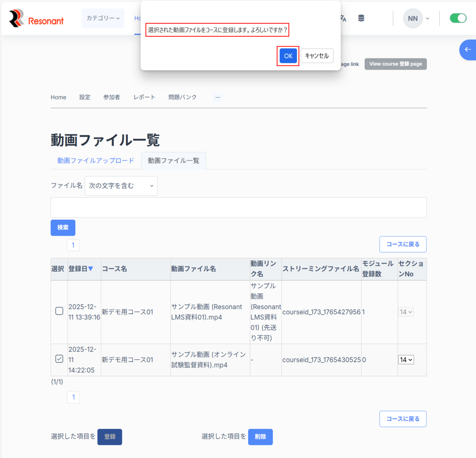This screenshot has width=476, height=458.
Task: Toggle the green edit mode switch
Action: pos(458,18)
